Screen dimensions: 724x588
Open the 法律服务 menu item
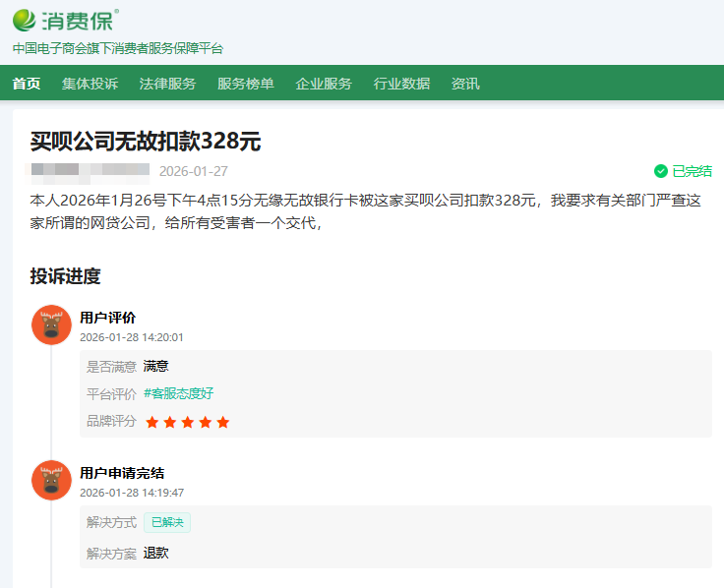(167, 84)
